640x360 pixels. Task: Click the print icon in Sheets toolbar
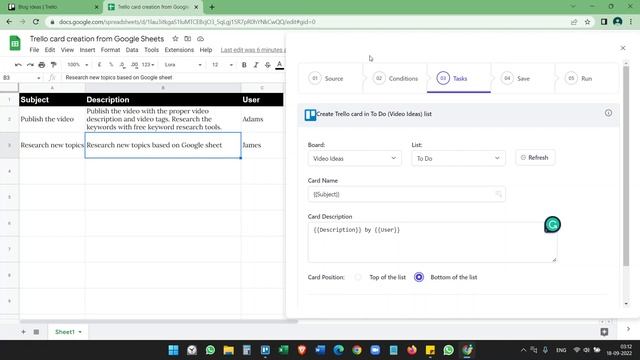(42, 65)
